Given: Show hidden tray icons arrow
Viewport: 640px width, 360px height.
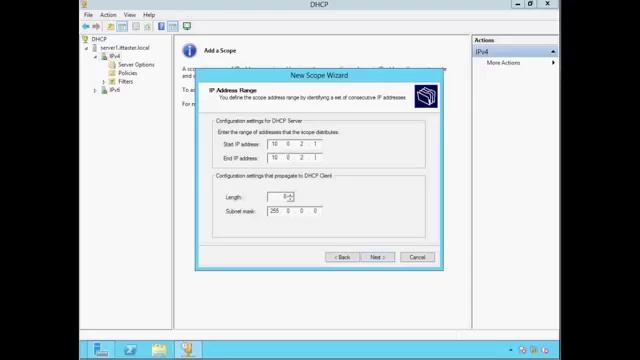Looking at the screenshot, I should tap(511, 350).
